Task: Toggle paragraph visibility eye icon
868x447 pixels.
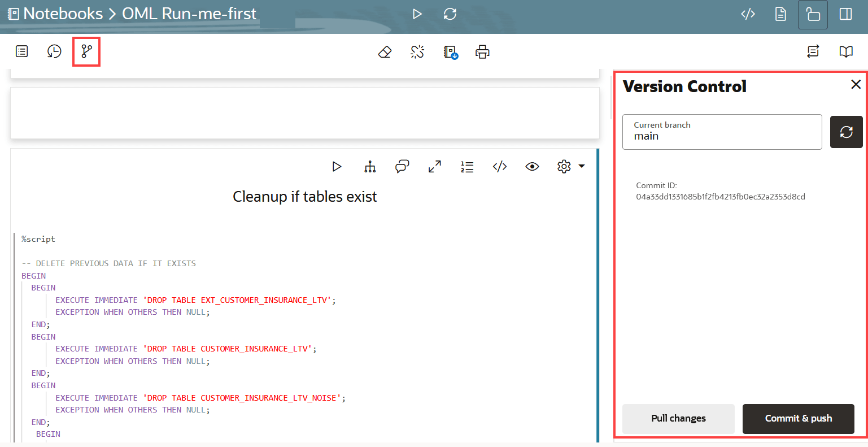Action: [x=532, y=167]
